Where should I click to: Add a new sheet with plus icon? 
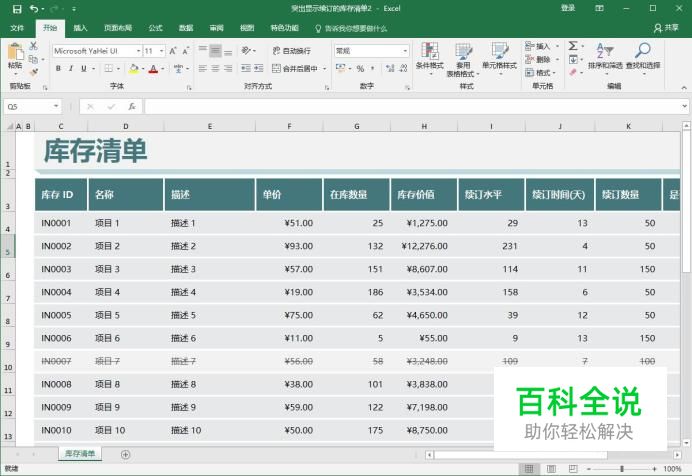click(125, 454)
